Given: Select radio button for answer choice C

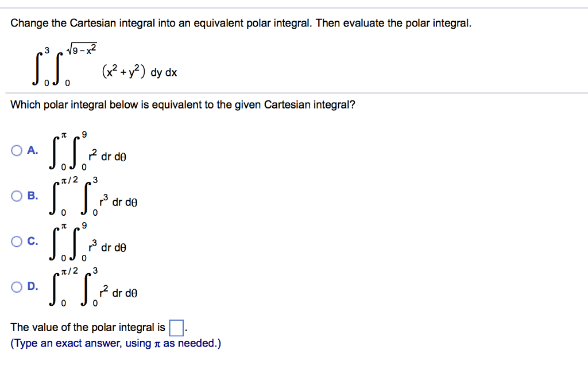Looking at the screenshot, I should click(x=16, y=242).
